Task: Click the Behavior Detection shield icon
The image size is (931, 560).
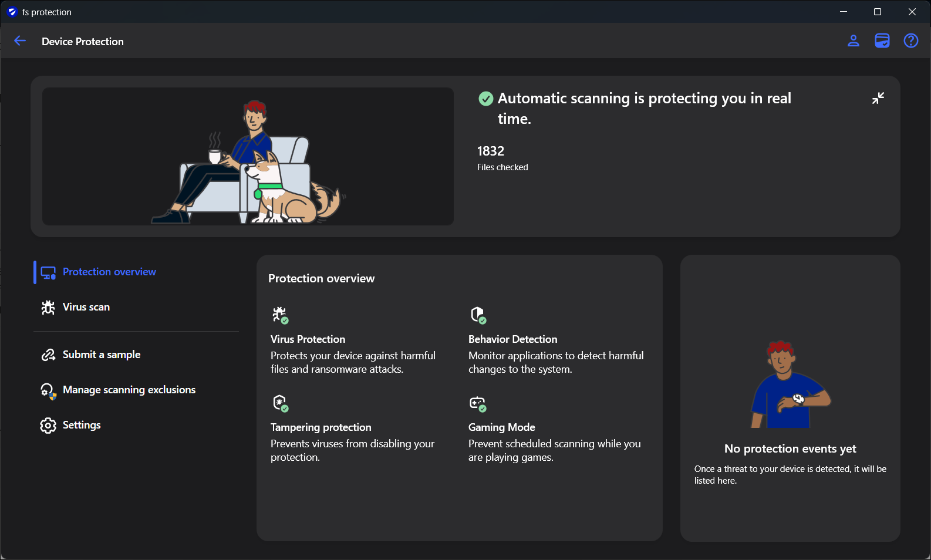Action: [x=478, y=315]
